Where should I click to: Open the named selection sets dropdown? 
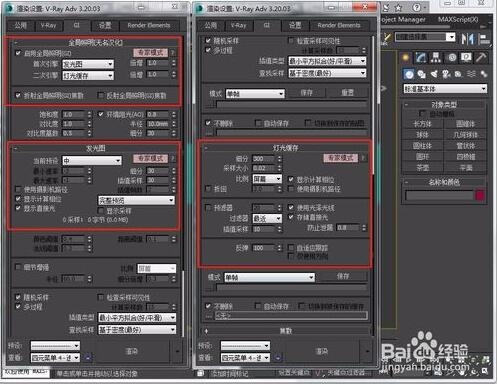pyautogui.click(x=425, y=37)
